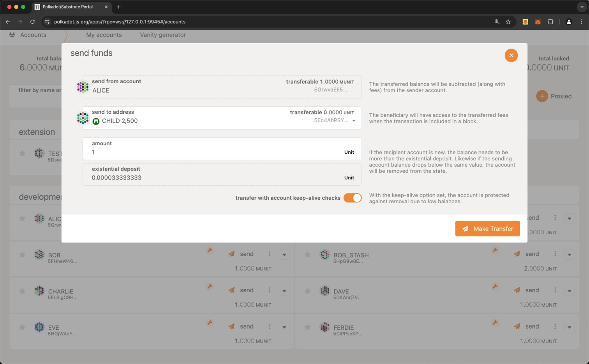Bookmark this page with the star icon
The width and height of the screenshot is (589, 364).
click(x=508, y=22)
